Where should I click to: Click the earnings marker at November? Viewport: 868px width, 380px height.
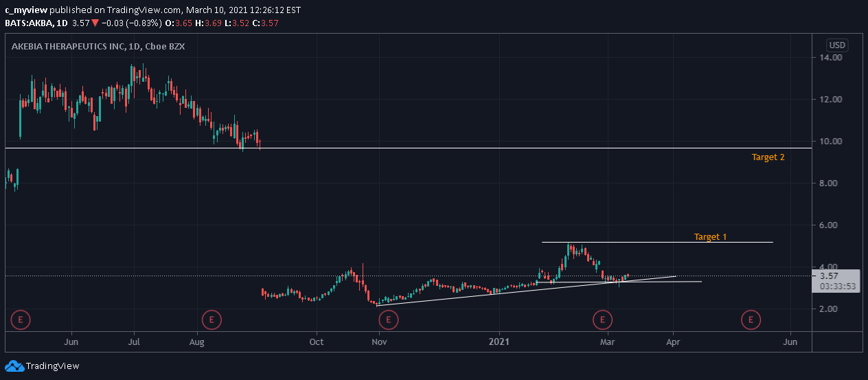click(x=389, y=320)
